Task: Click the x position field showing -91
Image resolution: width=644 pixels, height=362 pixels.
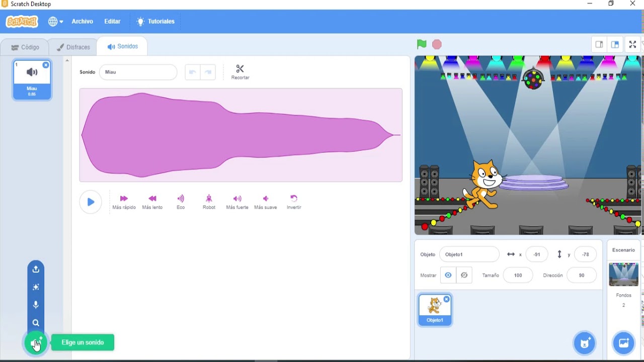Action: coord(536,254)
